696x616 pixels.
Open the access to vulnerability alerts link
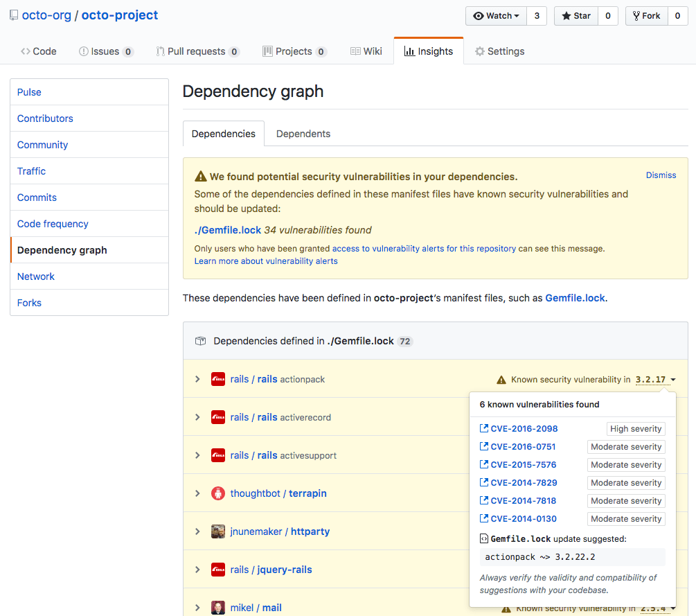424,249
